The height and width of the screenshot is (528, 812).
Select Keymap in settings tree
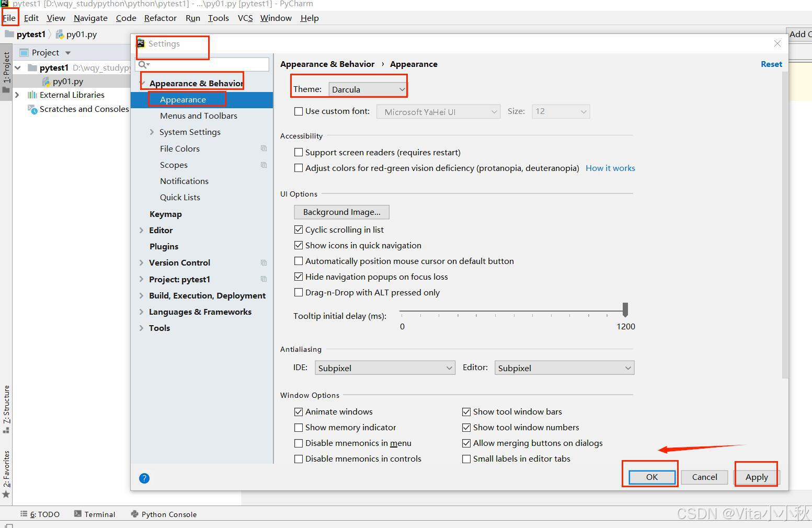click(166, 214)
